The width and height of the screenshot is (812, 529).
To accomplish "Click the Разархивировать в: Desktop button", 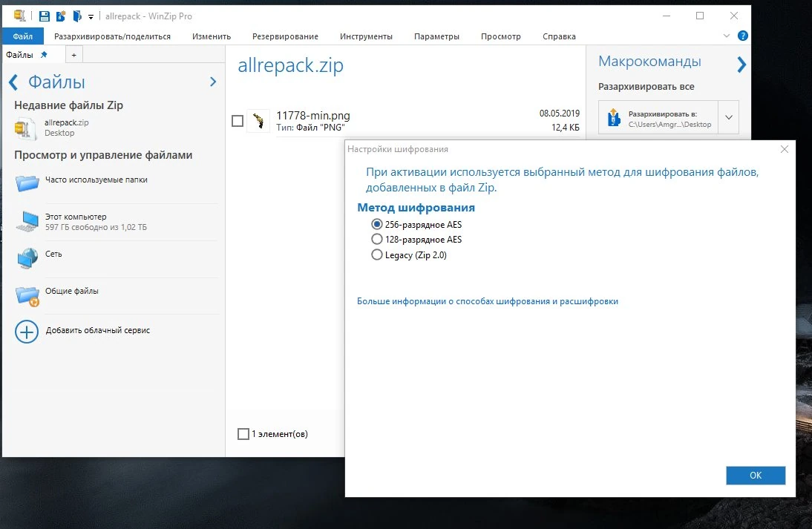I will [x=658, y=117].
